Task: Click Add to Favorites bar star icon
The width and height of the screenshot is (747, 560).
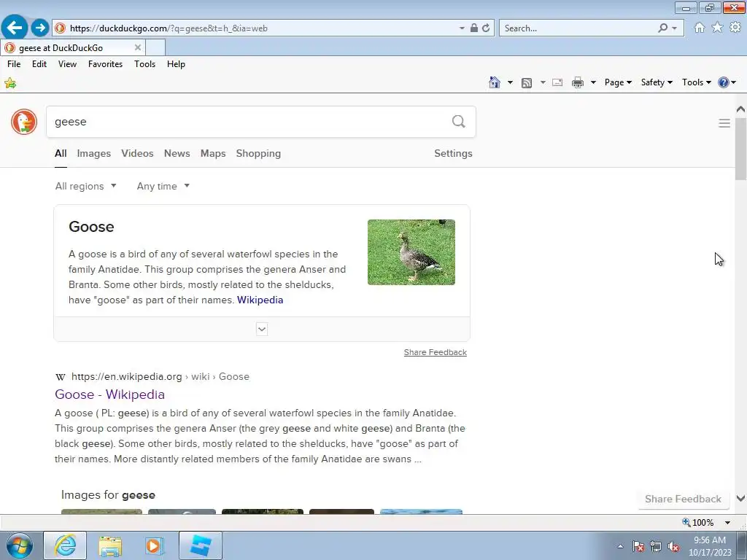Action: (10, 83)
